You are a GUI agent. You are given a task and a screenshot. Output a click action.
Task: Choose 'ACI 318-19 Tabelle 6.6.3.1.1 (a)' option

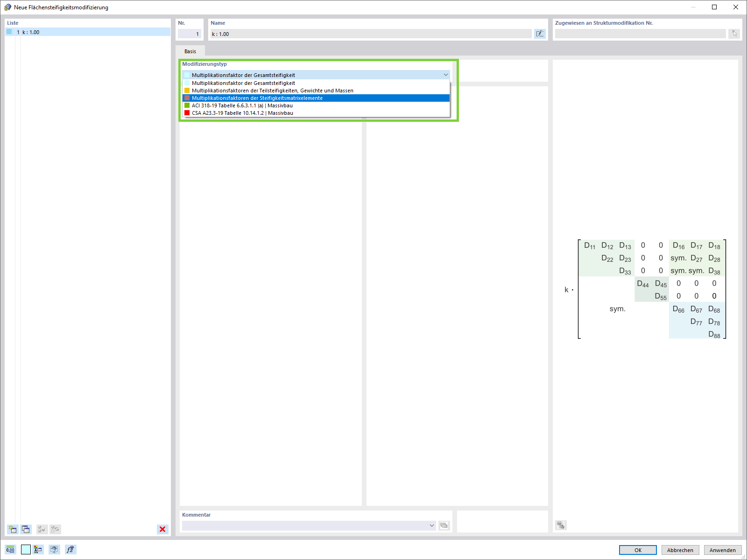[316, 105]
